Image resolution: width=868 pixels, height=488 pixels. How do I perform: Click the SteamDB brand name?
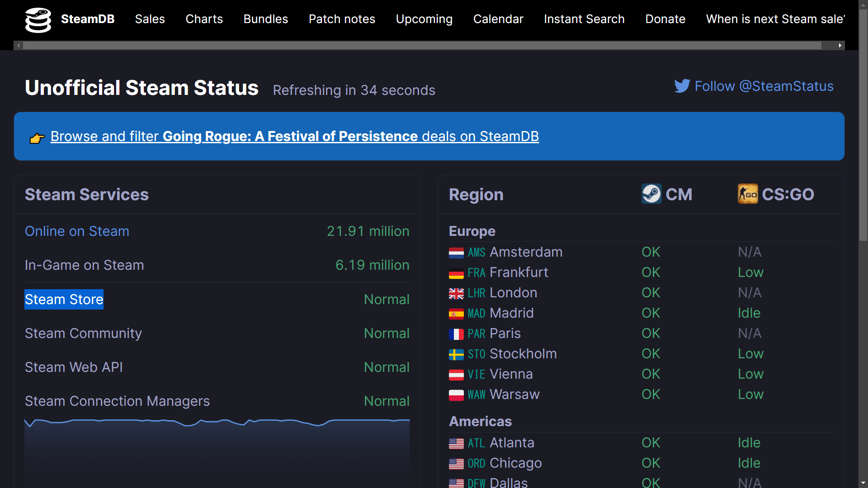coord(88,19)
